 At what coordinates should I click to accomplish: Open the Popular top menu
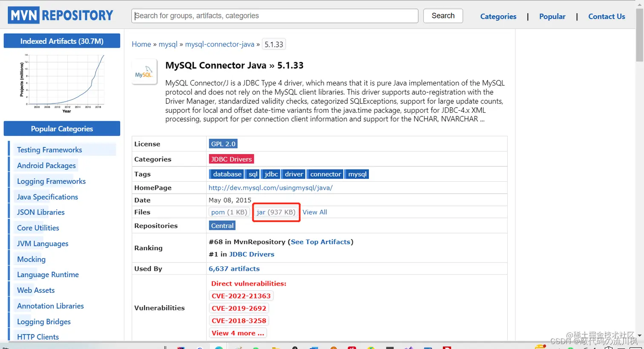point(552,16)
